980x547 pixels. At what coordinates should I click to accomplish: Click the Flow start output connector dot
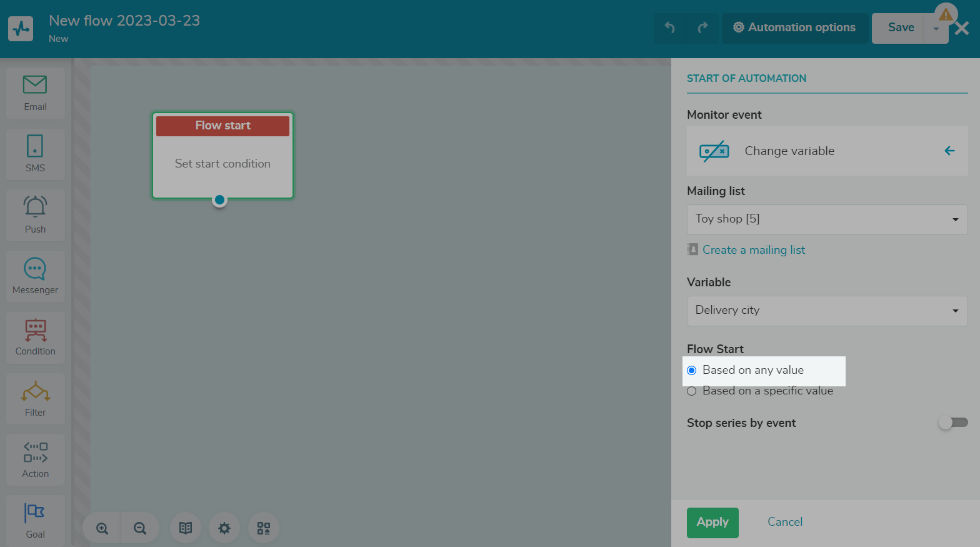(219, 200)
